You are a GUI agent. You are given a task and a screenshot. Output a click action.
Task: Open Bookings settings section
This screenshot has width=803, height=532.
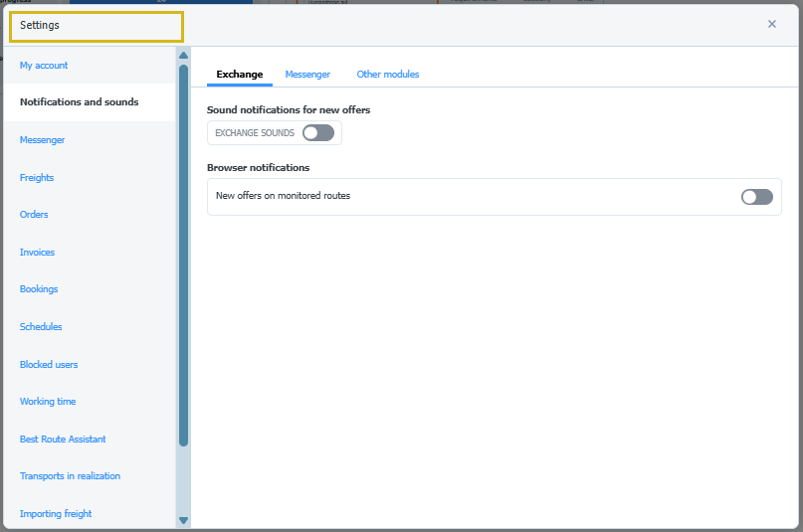tap(39, 289)
